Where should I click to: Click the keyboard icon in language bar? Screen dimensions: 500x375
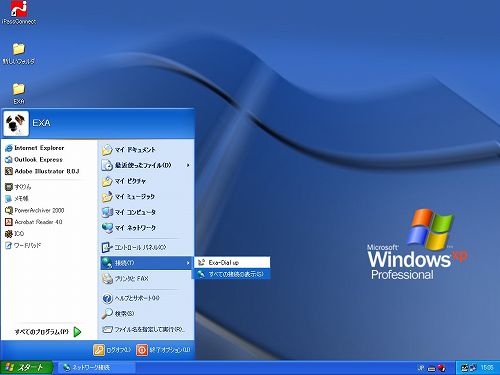click(432, 368)
